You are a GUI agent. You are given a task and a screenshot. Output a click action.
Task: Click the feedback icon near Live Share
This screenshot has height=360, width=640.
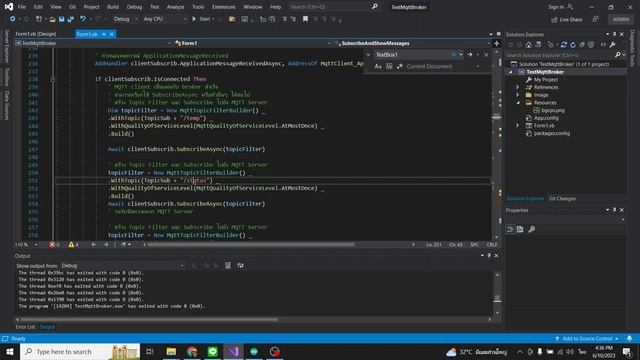click(x=596, y=19)
